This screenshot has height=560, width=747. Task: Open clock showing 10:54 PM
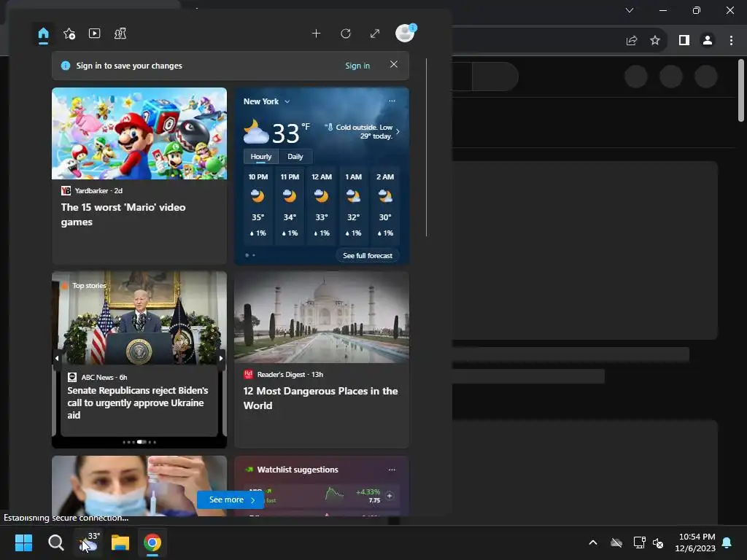695,542
